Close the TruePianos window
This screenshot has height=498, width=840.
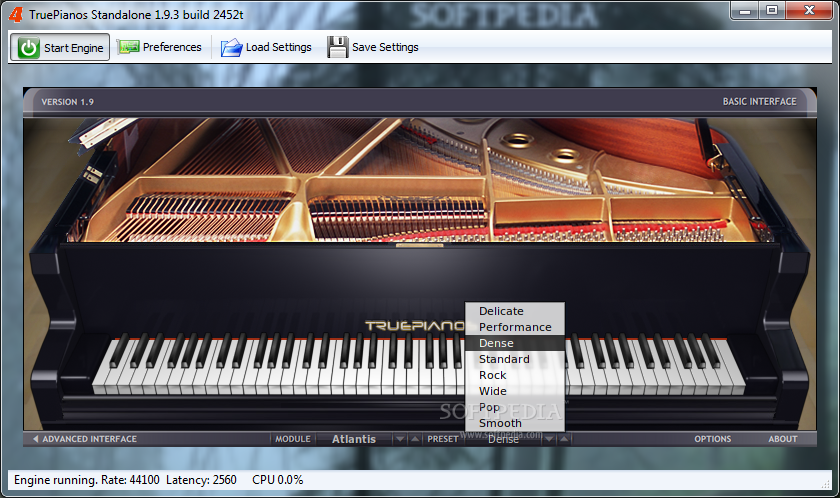click(x=809, y=11)
